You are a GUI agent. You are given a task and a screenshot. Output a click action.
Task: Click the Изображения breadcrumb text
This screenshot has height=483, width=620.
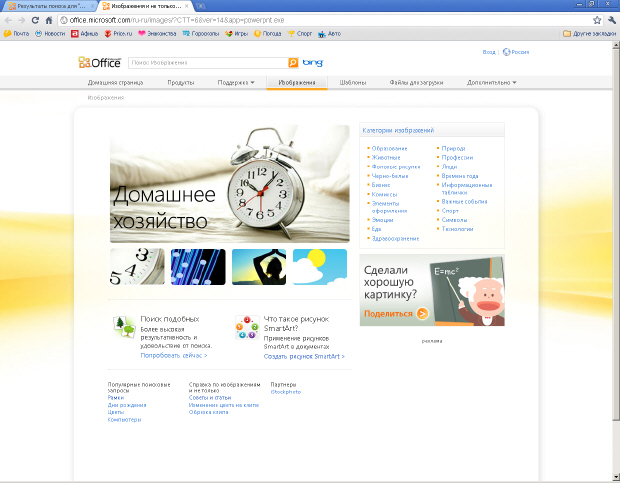(106, 97)
